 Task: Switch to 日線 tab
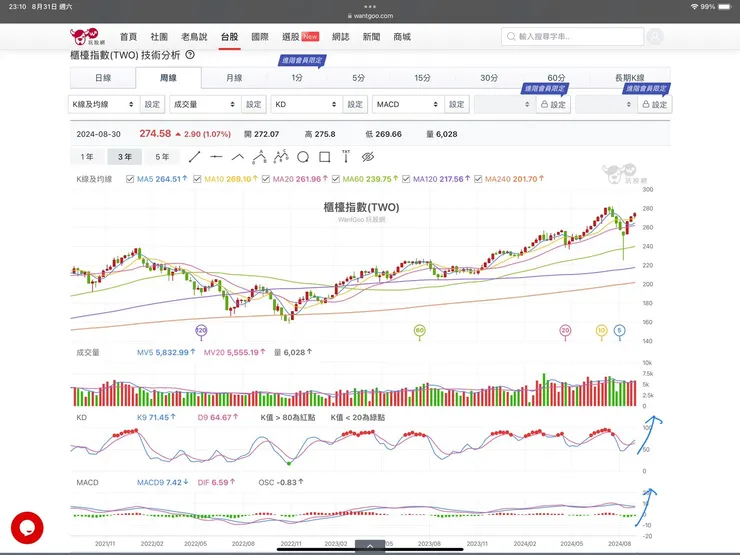click(103, 78)
